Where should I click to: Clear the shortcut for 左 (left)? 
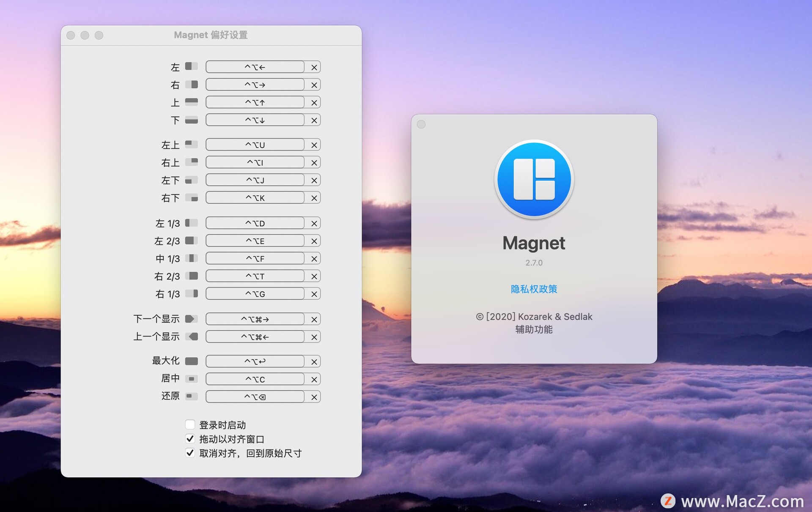(314, 67)
